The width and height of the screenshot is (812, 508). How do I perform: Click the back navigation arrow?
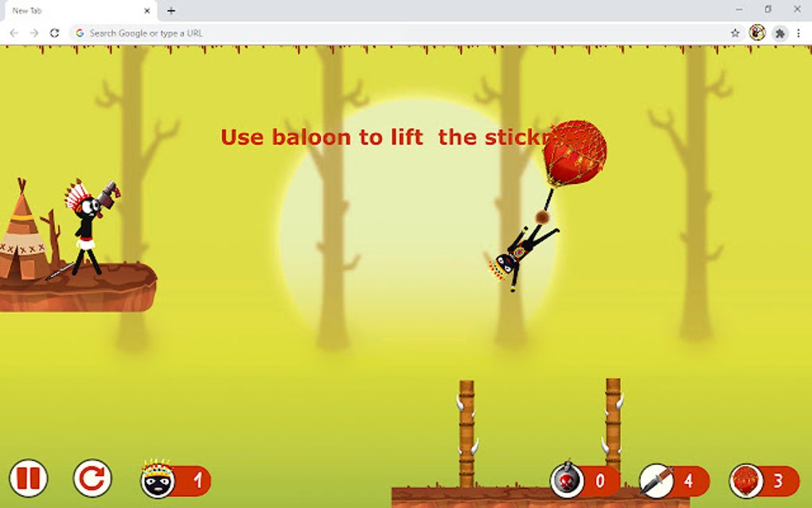[x=14, y=33]
